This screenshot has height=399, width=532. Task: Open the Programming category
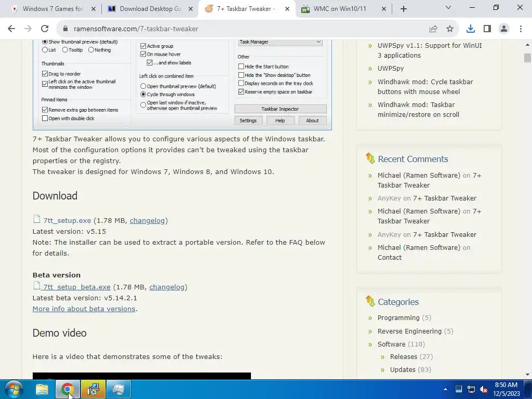[398, 317]
